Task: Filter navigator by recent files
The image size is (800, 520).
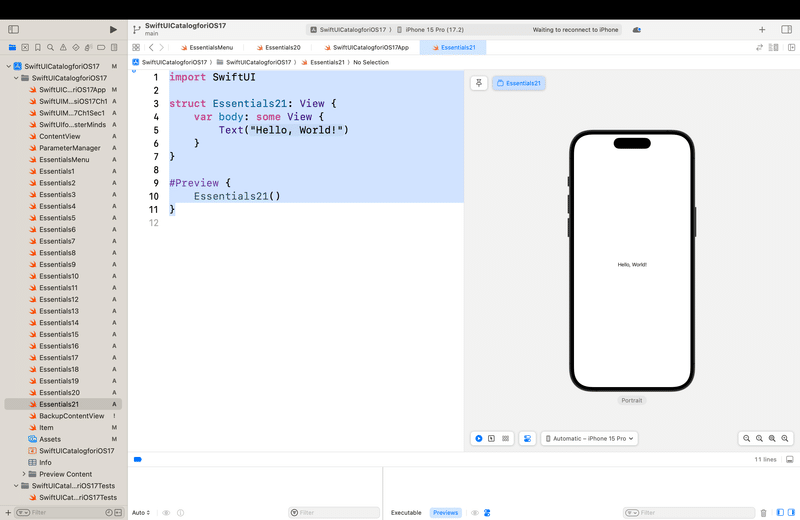Action: (x=109, y=512)
